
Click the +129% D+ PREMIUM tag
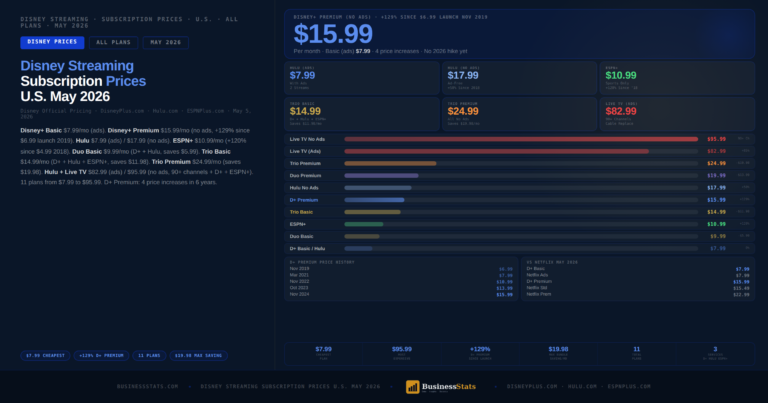point(101,356)
